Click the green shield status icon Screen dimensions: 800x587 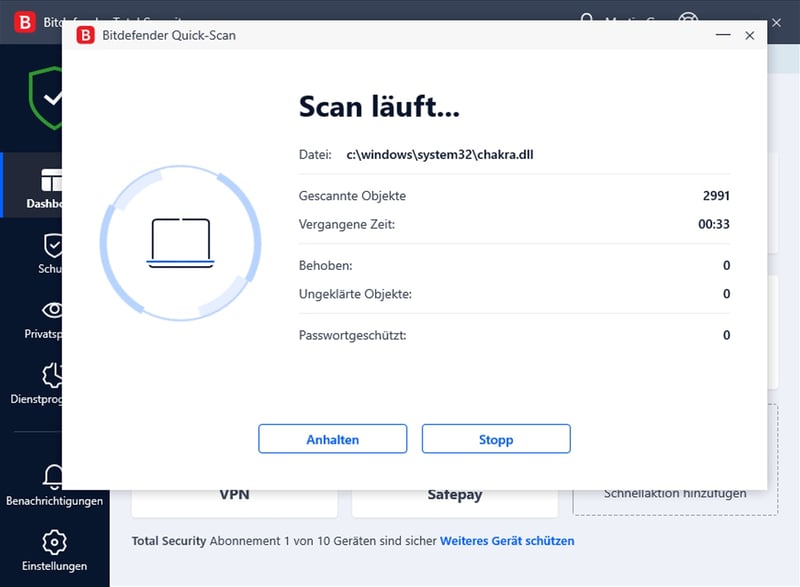(45, 98)
